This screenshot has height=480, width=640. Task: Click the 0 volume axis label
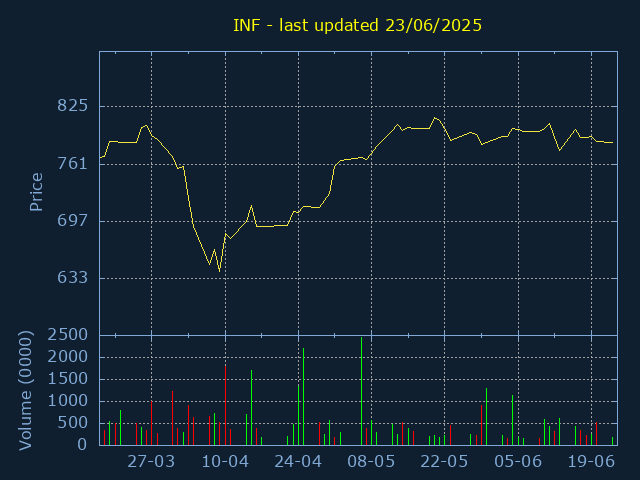[82, 444]
